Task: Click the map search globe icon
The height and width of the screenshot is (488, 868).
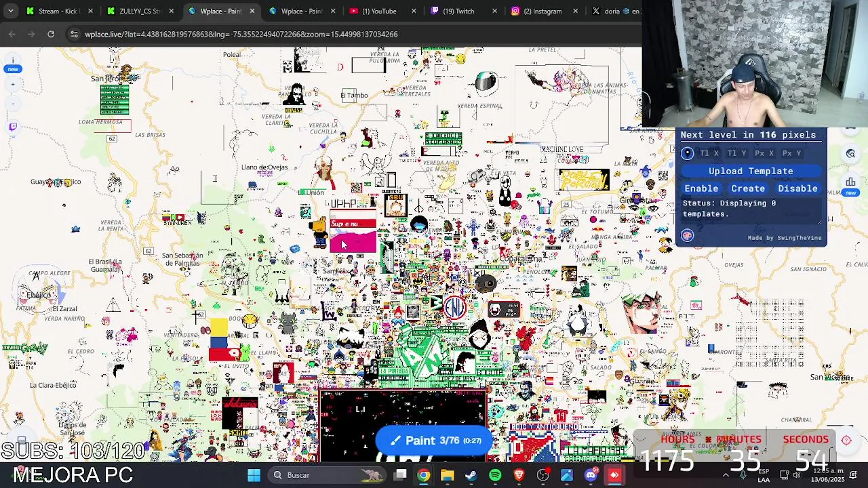Action: tap(850, 154)
